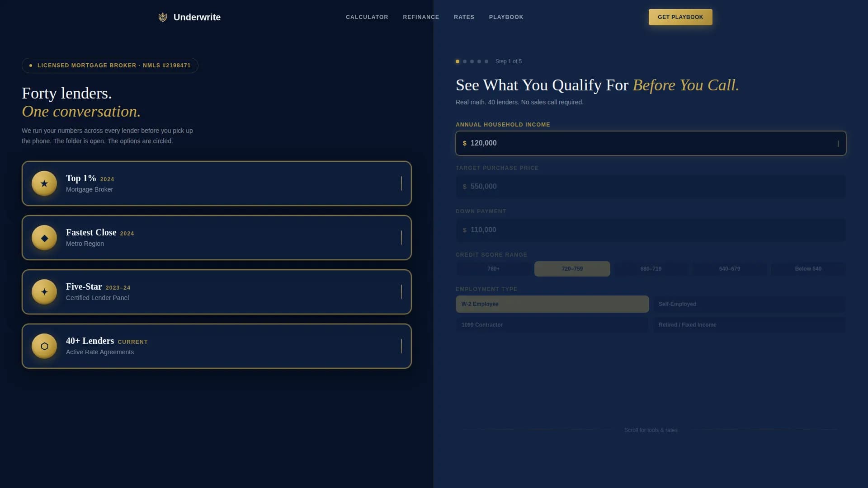This screenshot has width=868, height=488.
Task: Open the CALCULATOR page link
Action: click(x=367, y=17)
